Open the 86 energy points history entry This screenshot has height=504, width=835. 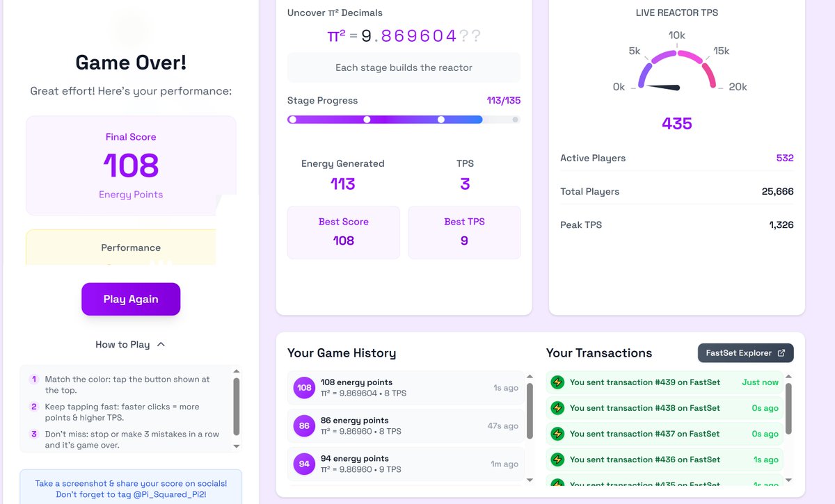tap(406, 426)
